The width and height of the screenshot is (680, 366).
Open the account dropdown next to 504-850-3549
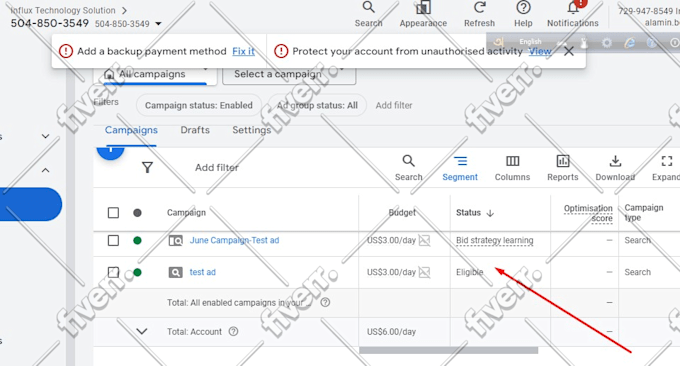coord(158,23)
